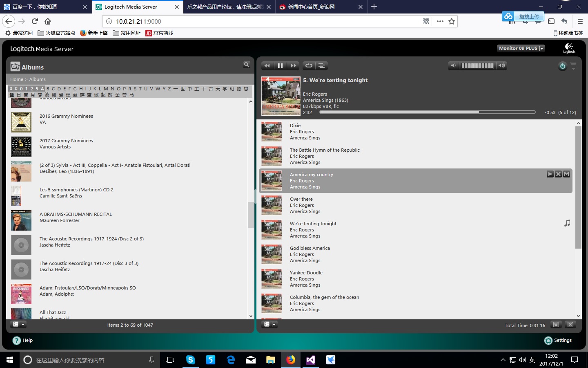Screen dimensions: 588x368
Task: Skip to the next track
Action: point(293,65)
